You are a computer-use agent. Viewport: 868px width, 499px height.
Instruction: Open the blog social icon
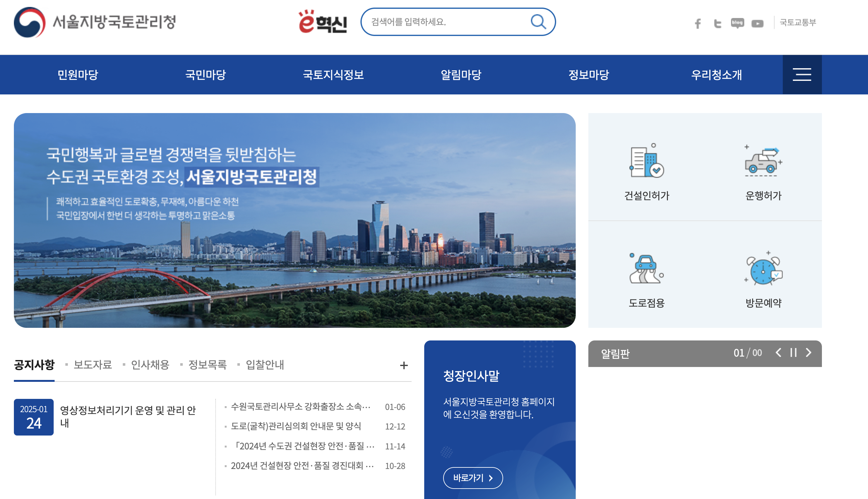[737, 23]
